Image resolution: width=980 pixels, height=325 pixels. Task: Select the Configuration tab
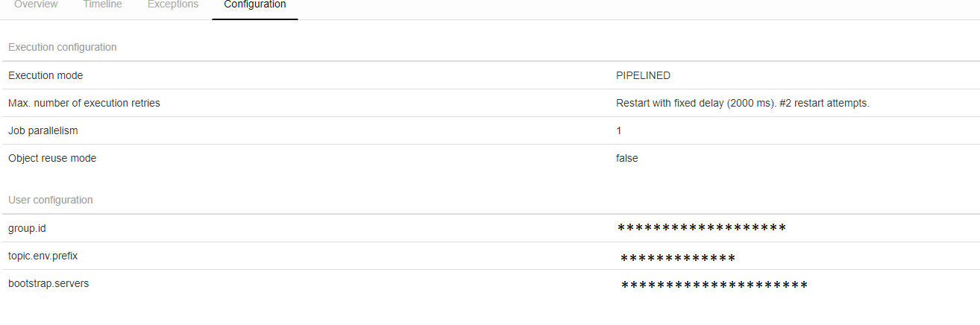tap(255, 5)
